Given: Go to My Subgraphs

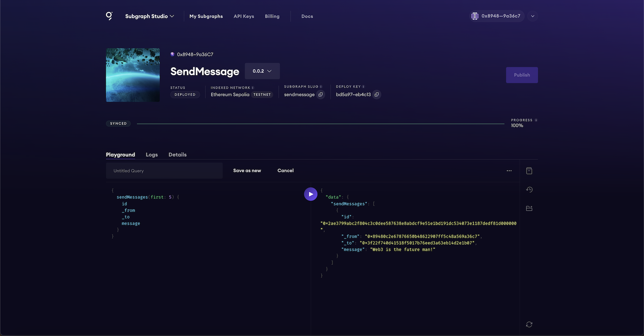Looking at the screenshot, I should (206, 16).
